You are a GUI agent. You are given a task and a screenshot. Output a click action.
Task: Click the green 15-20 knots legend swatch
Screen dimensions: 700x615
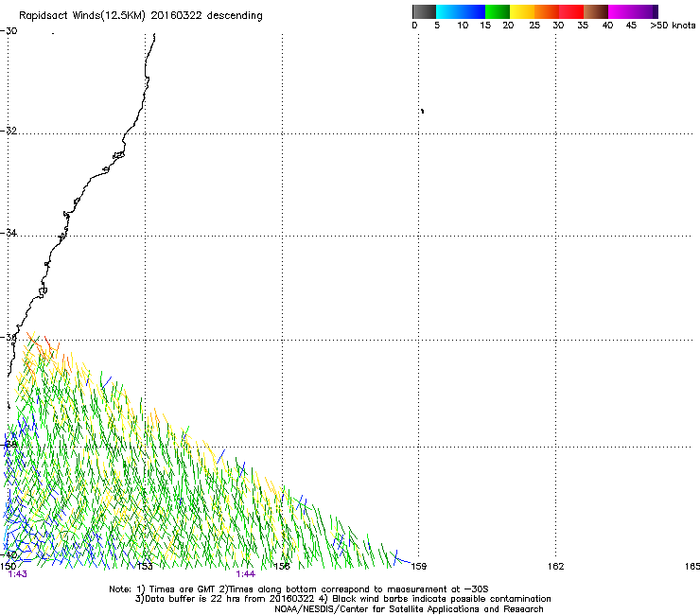click(498, 11)
